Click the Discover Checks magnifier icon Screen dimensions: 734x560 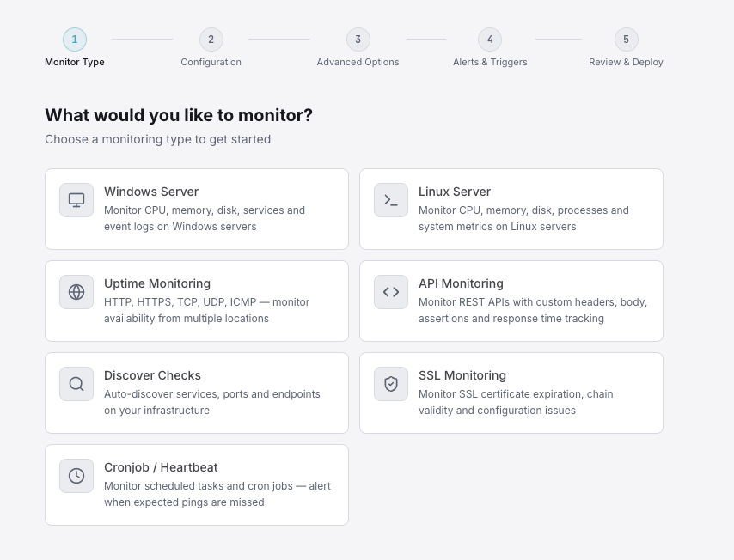click(76, 384)
